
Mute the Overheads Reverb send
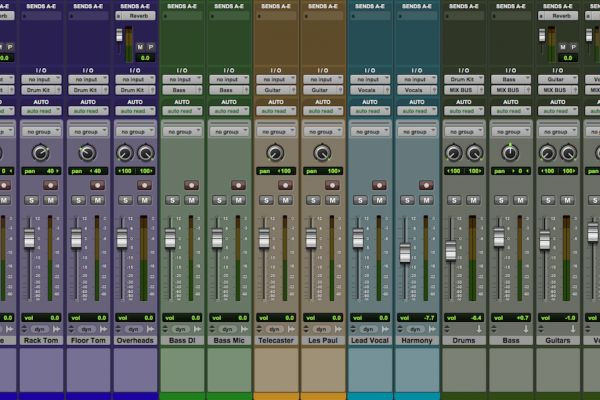point(140,47)
